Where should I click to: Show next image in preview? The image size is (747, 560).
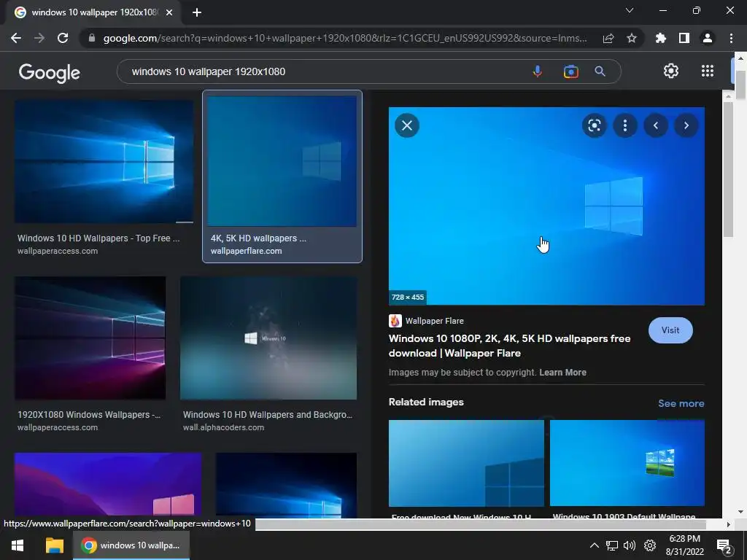coord(686,125)
